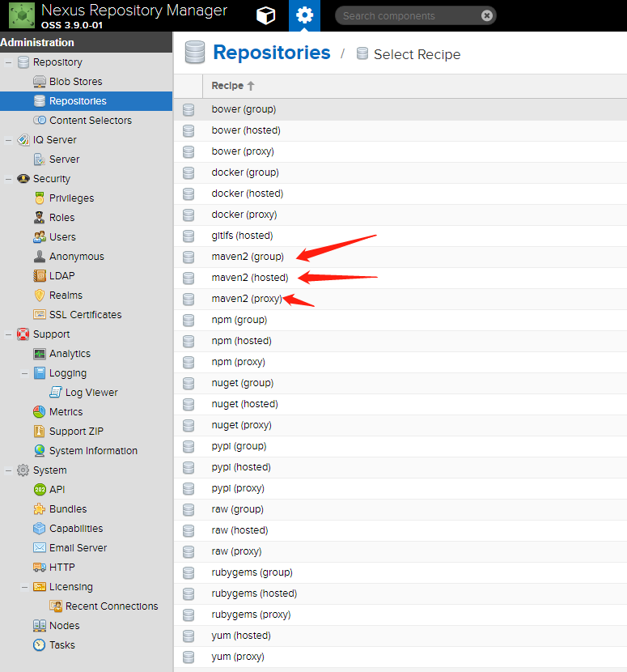Click the Privileges medal icon
Screen dimensions: 627x672
[x=40, y=198]
